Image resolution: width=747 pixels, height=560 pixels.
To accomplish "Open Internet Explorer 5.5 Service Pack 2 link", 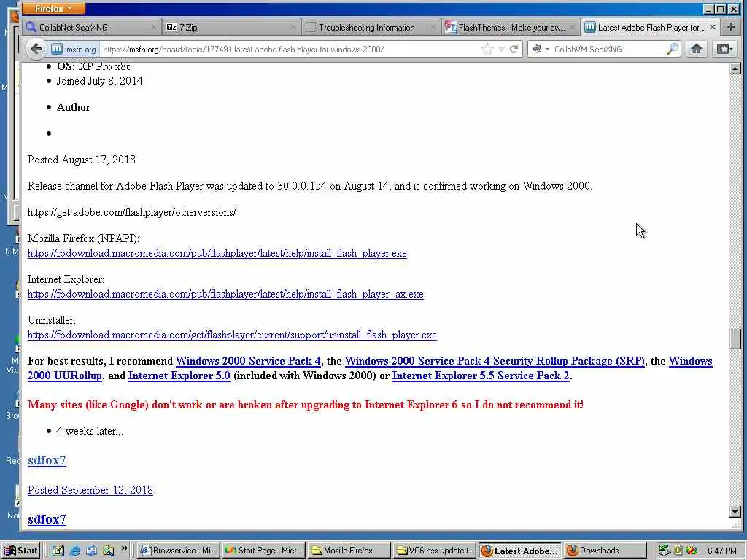I will click(481, 376).
